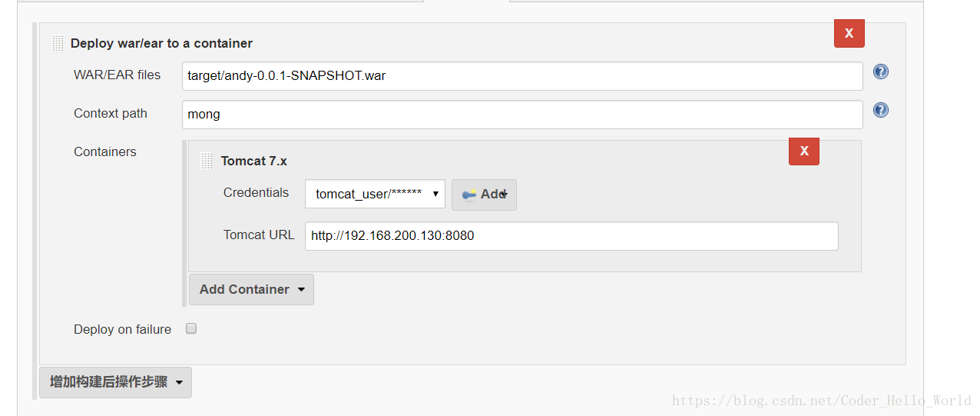The height and width of the screenshot is (416, 980).
Task: Click the Containers label
Action: [x=104, y=151]
